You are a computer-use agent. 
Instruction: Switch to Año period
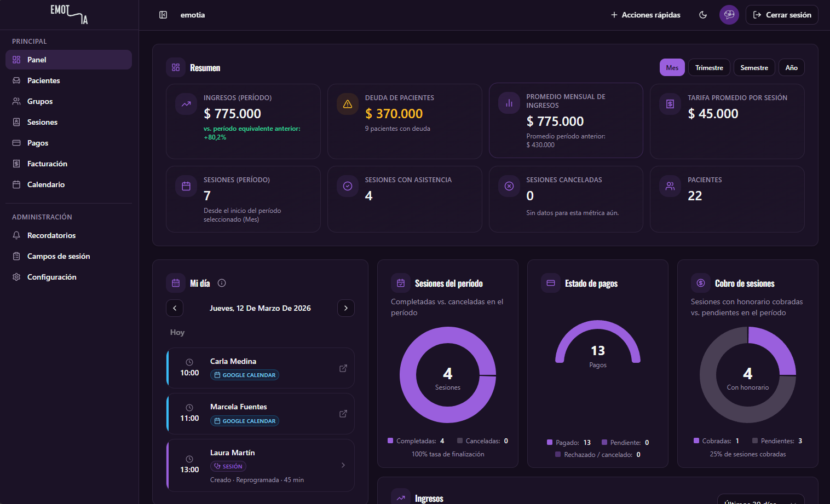click(x=791, y=67)
